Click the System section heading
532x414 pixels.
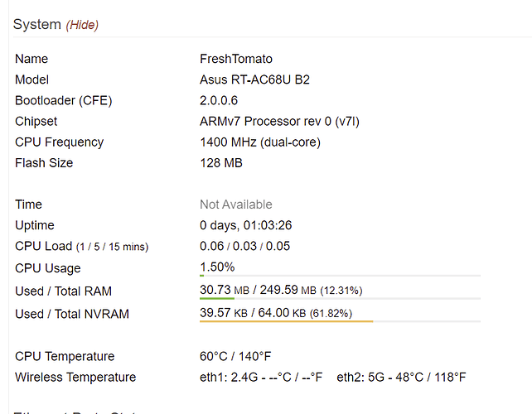37,24
